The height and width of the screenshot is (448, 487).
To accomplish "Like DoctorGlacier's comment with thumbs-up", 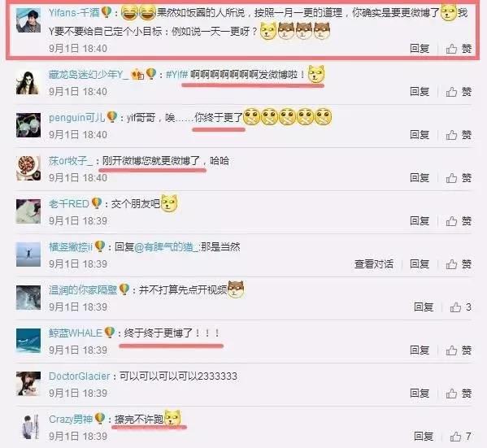I will 451,394.
